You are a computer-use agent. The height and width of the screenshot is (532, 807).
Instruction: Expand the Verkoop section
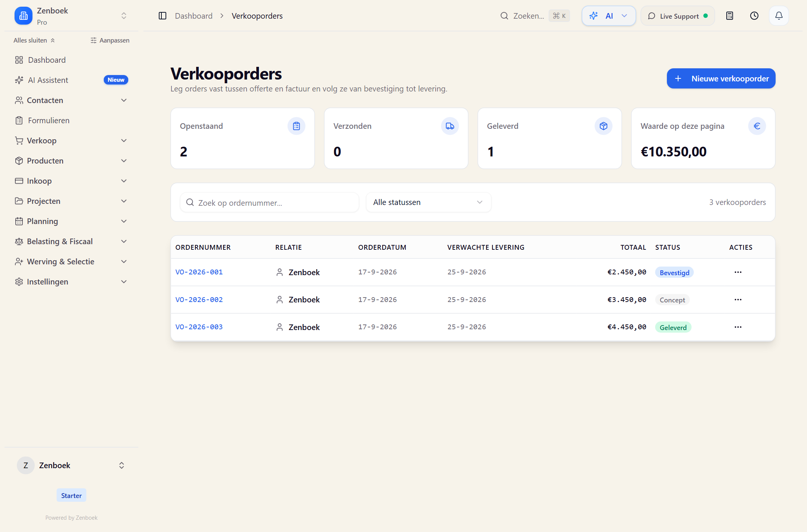click(71, 140)
